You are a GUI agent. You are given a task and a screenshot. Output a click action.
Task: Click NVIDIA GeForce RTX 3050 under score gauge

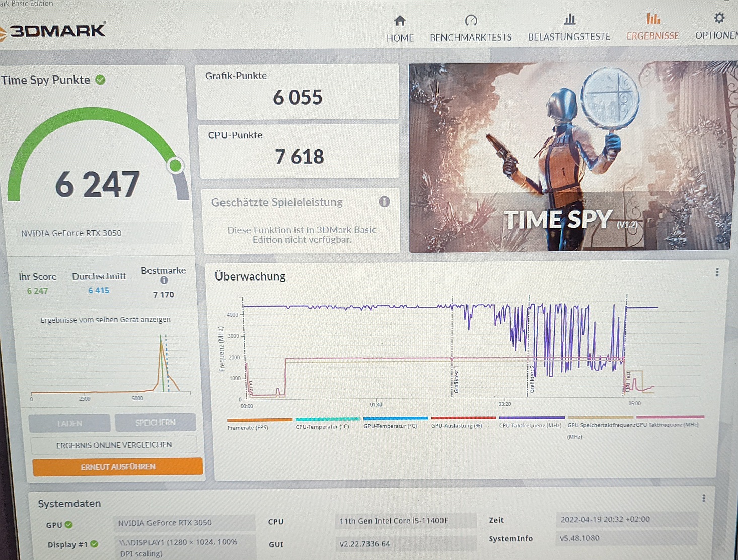pyautogui.click(x=71, y=233)
